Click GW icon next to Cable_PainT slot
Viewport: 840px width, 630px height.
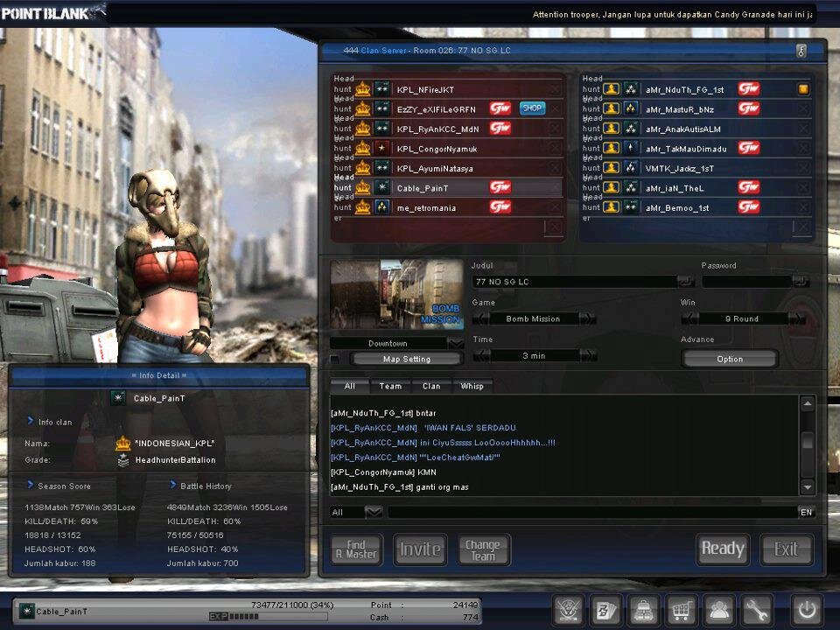tap(500, 187)
